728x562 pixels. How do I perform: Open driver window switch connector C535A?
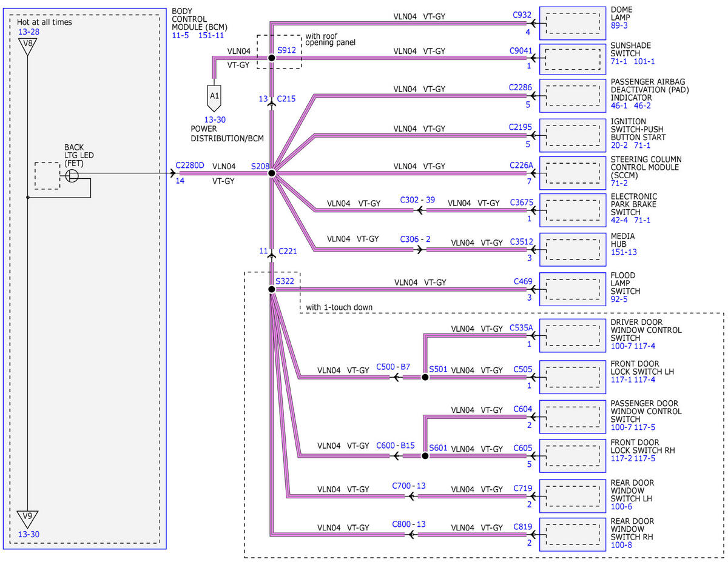[x=521, y=329]
